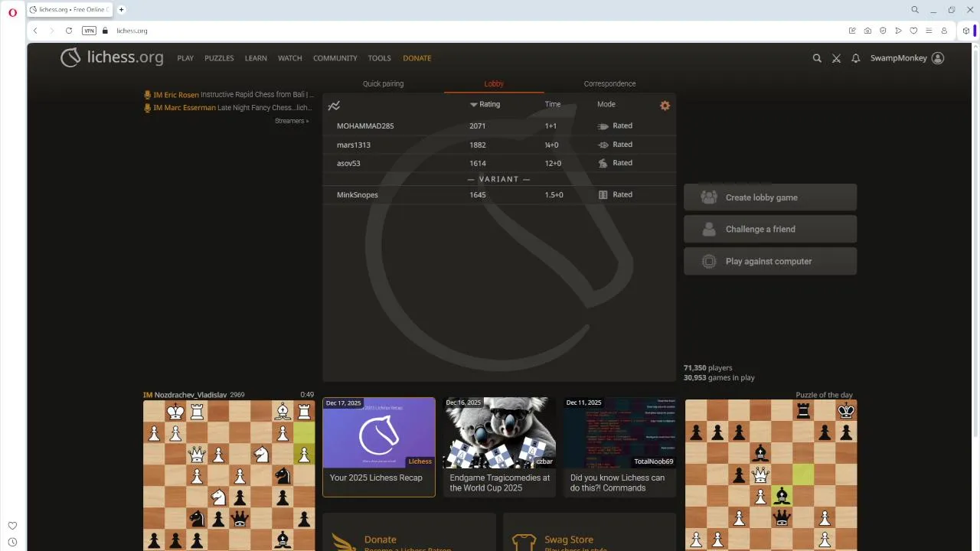Open the SwampMonkey profile menu

[x=907, y=58]
